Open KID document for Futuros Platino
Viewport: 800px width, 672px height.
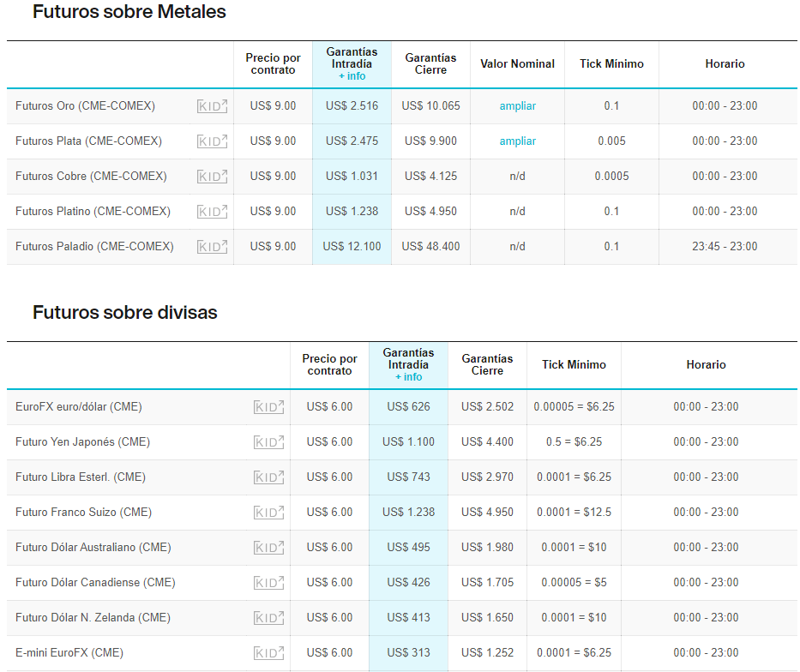click(212, 212)
